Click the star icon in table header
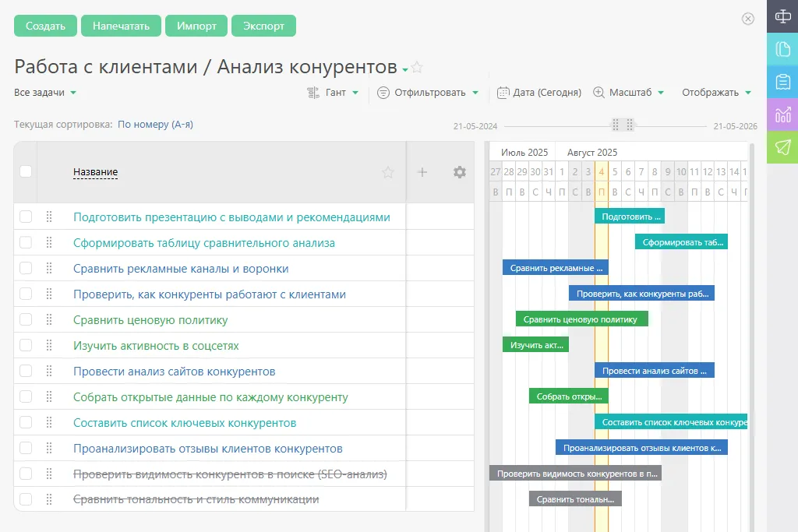 click(388, 172)
